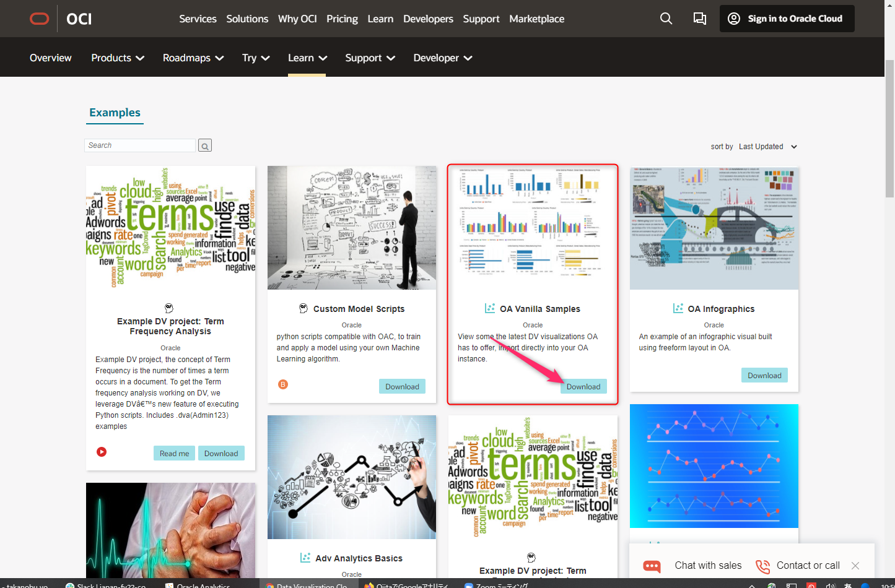This screenshot has height=588, width=895.
Task: Click the chart icon beside OA Infographics
Action: pyautogui.click(x=678, y=308)
